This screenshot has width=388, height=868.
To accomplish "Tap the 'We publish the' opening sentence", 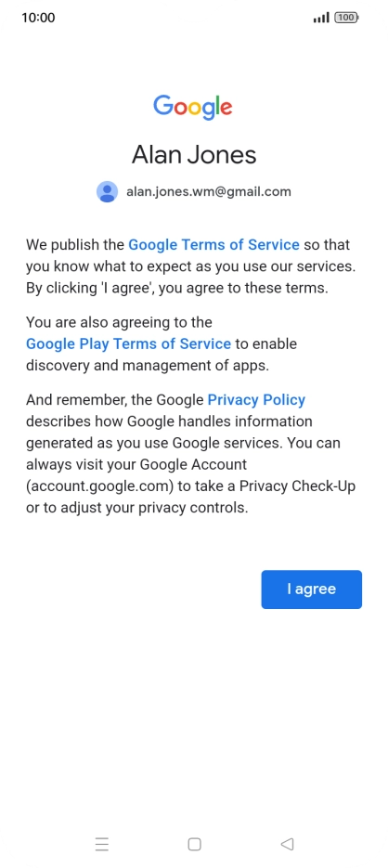I will (75, 245).
